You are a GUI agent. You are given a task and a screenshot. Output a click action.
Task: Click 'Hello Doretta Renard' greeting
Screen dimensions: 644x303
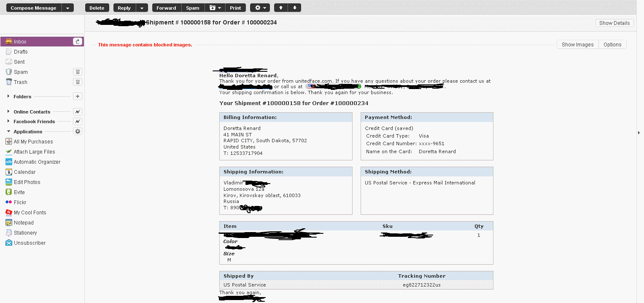pos(248,76)
